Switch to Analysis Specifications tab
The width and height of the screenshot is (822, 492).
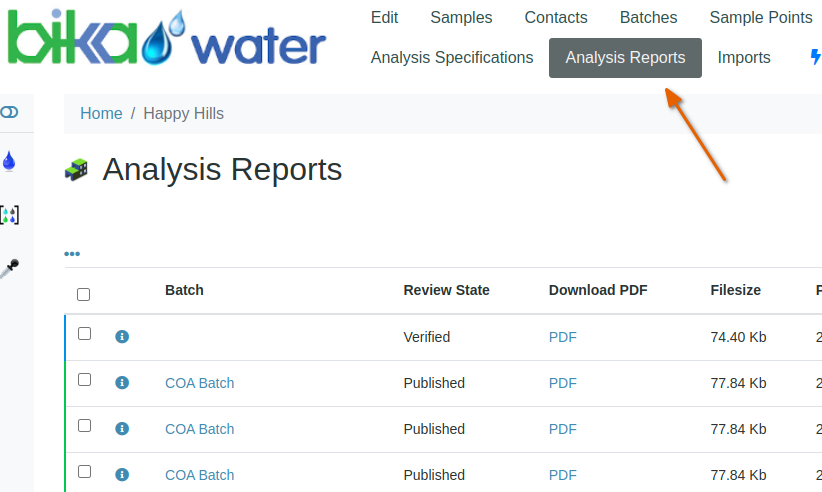pyautogui.click(x=452, y=58)
